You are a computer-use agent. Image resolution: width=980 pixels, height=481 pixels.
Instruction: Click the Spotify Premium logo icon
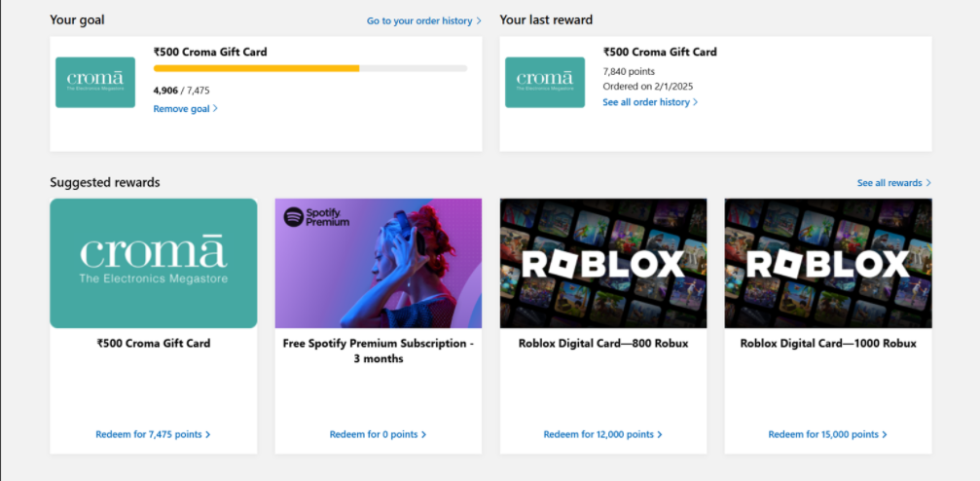coord(294,217)
